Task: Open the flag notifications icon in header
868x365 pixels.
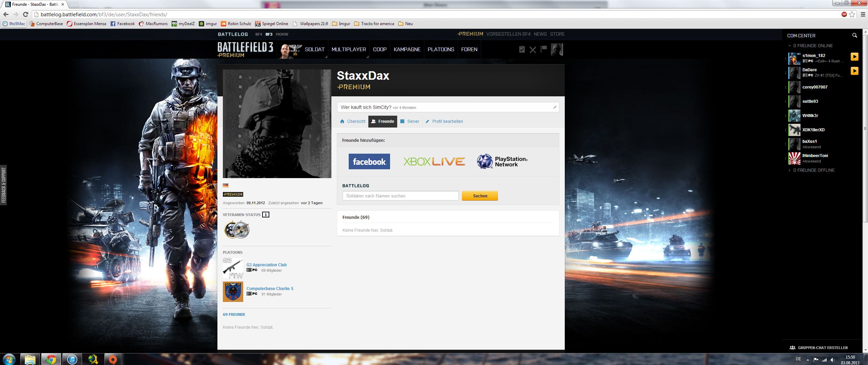Action: click(x=544, y=49)
